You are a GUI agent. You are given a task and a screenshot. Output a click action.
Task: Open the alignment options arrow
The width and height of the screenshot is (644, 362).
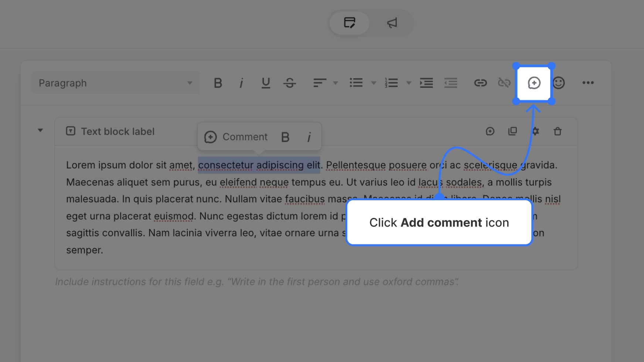335,83
